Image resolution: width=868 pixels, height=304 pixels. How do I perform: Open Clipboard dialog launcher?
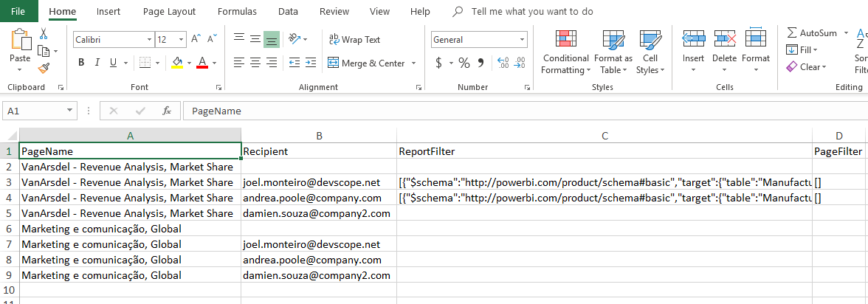coord(61,87)
